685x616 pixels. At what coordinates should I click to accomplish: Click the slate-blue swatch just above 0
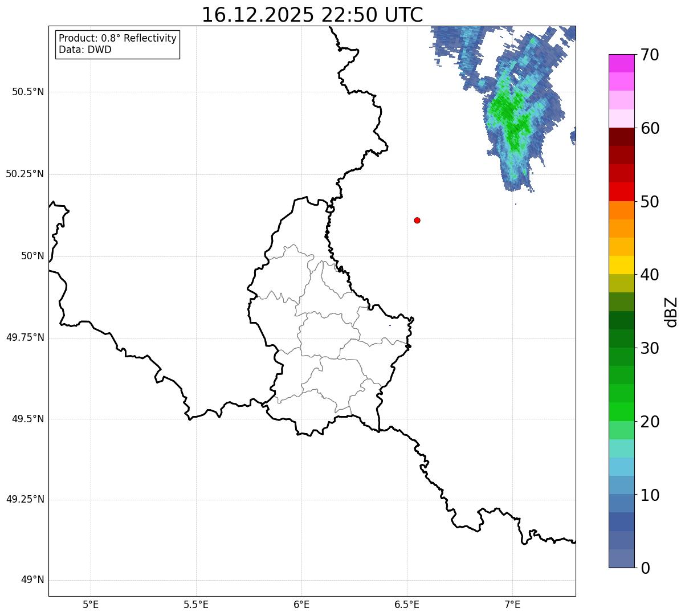pyautogui.click(x=622, y=558)
